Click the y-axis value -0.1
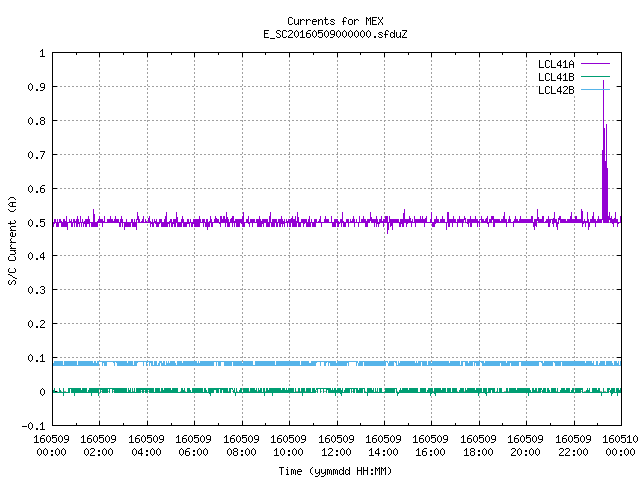The image size is (640, 480). 33,426
